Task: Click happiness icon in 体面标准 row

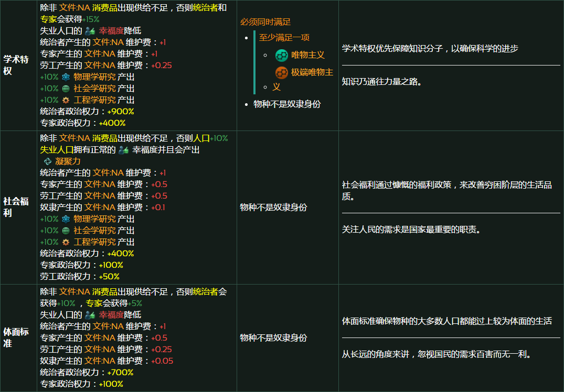Action: [90, 315]
